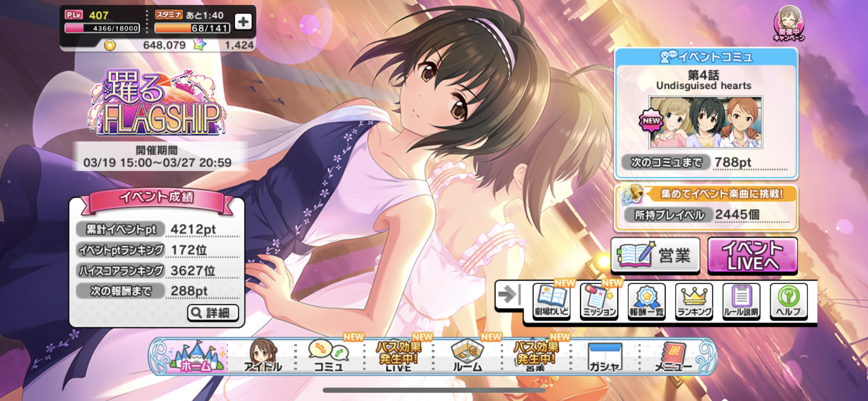The height and width of the screenshot is (401, 868).
Task: Click the 営業 book button
Action: 655,256
